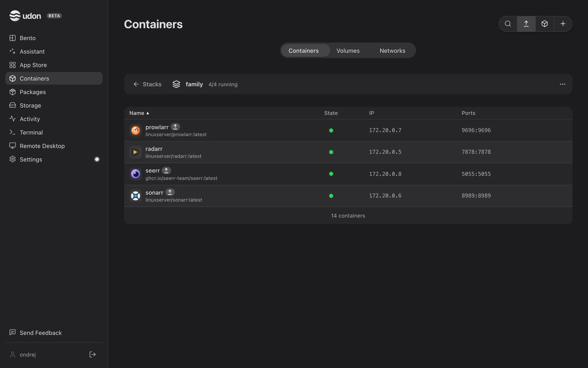Switch to the Networks tab

[392, 51]
